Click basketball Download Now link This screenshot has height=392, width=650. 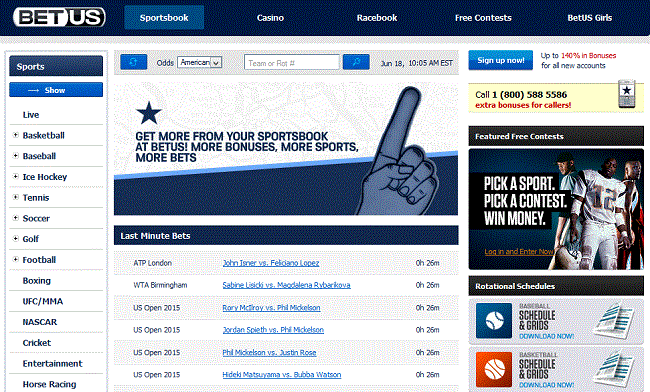tap(546, 385)
